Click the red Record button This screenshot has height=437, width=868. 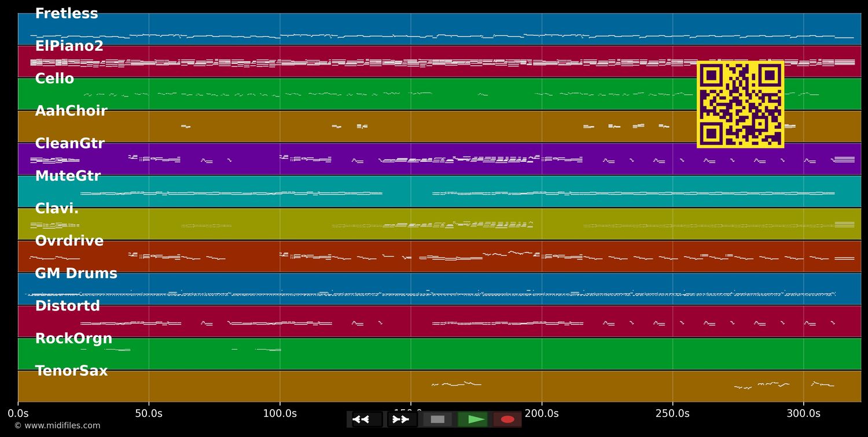click(507, 419)
